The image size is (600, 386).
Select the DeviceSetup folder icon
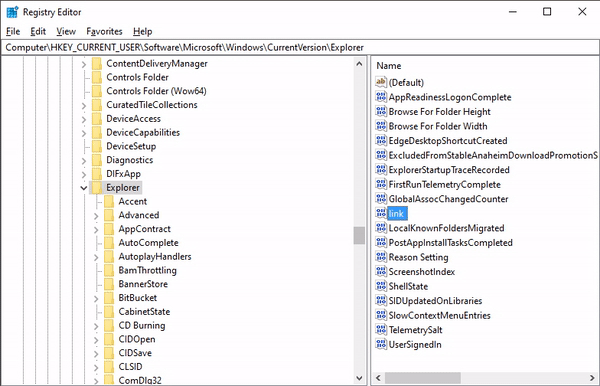click(97, 146)
